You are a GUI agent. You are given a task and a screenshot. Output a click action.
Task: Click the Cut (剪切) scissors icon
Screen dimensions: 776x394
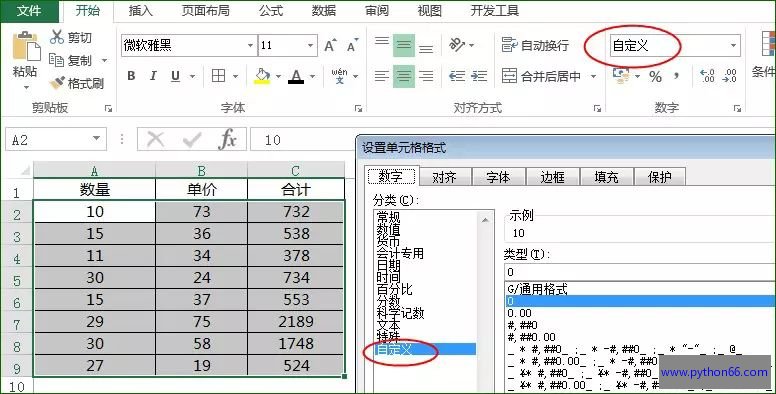(x=57, y=37)
